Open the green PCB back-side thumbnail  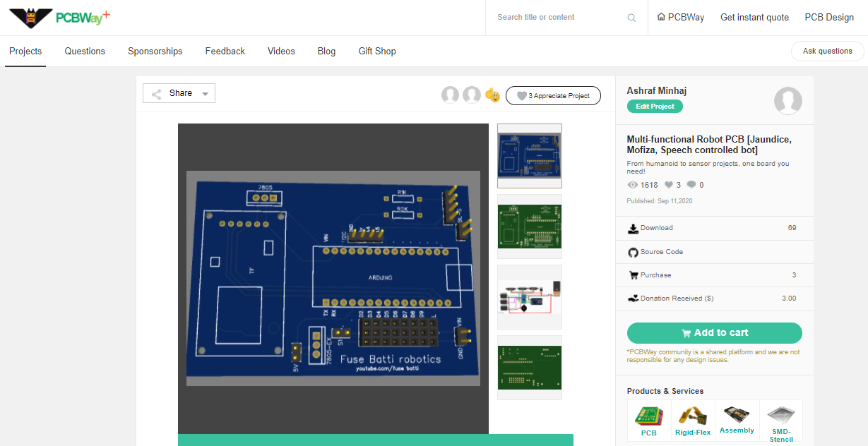click(x=529, y=227)
